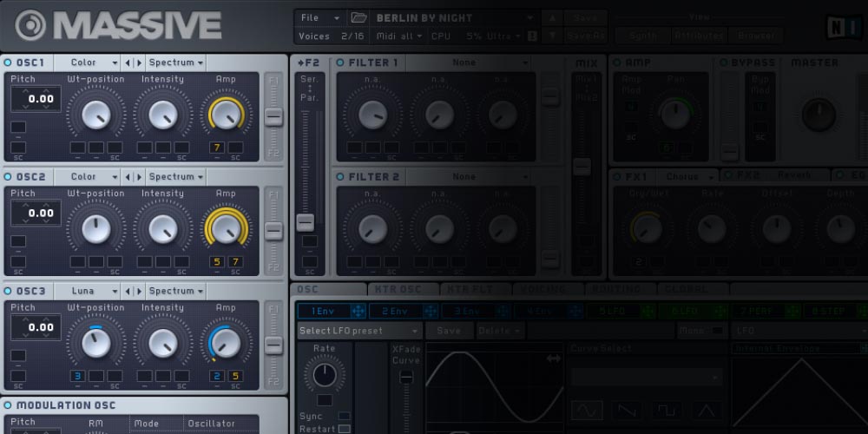Viewport: 868px width, 434px height.
Task: Click the 2 Env crosshair assign handle
Action: [x=431, y=311]
